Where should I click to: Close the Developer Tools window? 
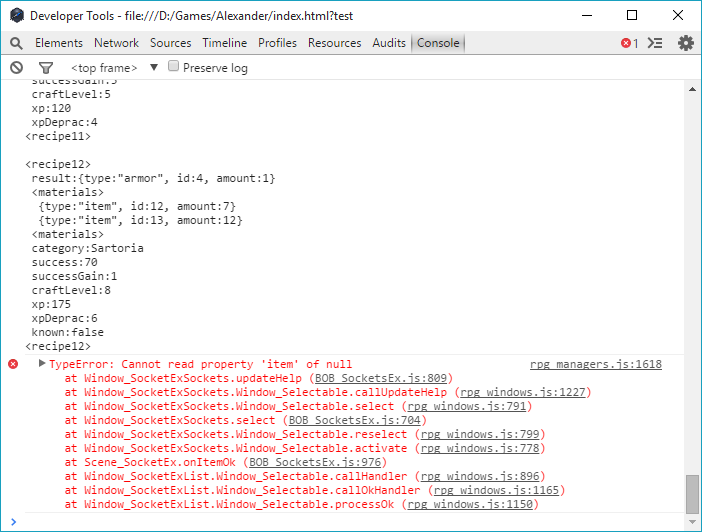(x=678, y=15)
